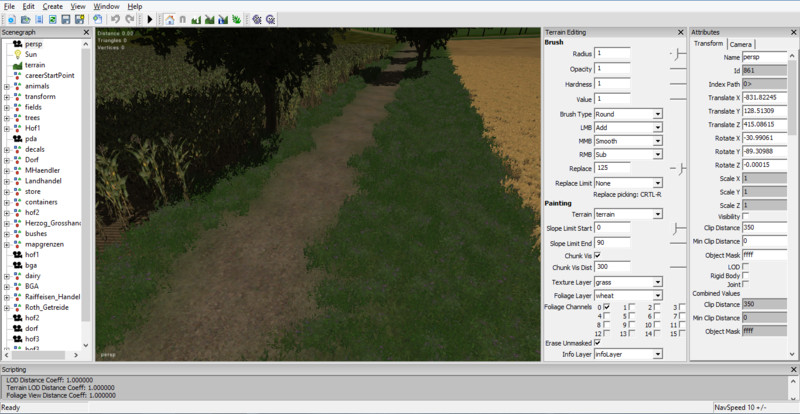Screen dimensions: 800x414
Task: Expand the trees node in Scenegraph
Action: click(x=7, y=118)
